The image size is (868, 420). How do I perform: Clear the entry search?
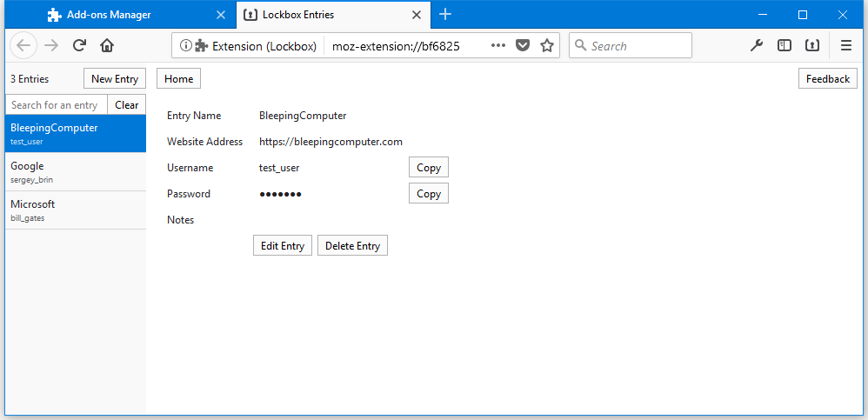click(x=127, y=104)
